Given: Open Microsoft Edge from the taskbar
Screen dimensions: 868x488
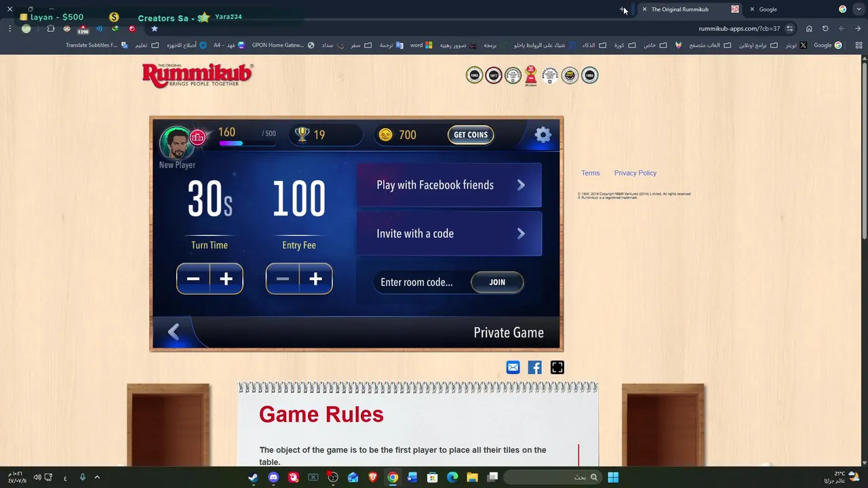Looking at the screenshot, I should click(x=452, y=477).
